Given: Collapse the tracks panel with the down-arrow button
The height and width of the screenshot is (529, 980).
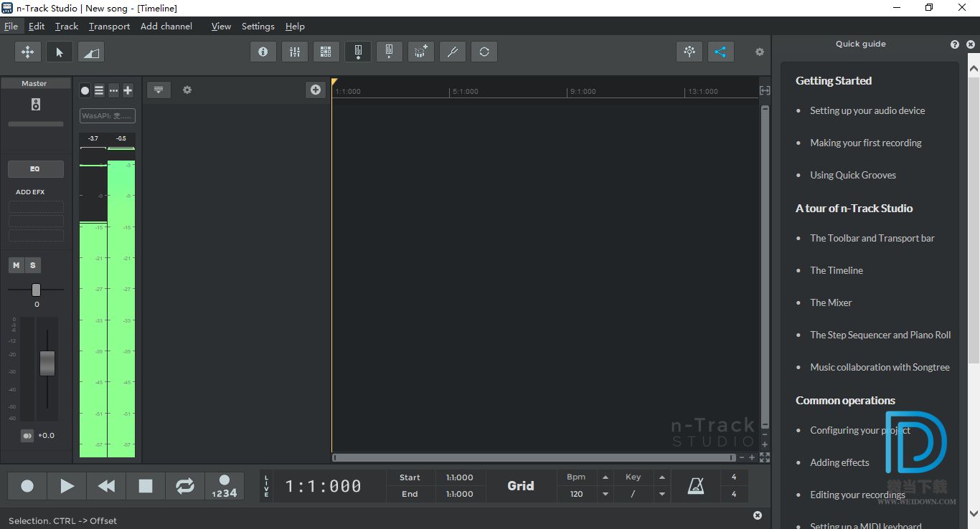Looking at the screenshot, I should 159,90.
